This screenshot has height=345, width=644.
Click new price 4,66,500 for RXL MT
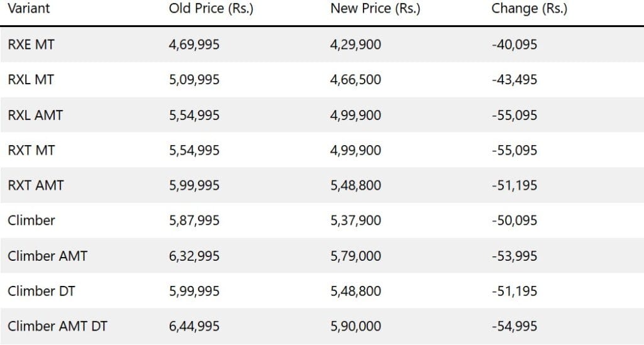[x=356, y=80]
